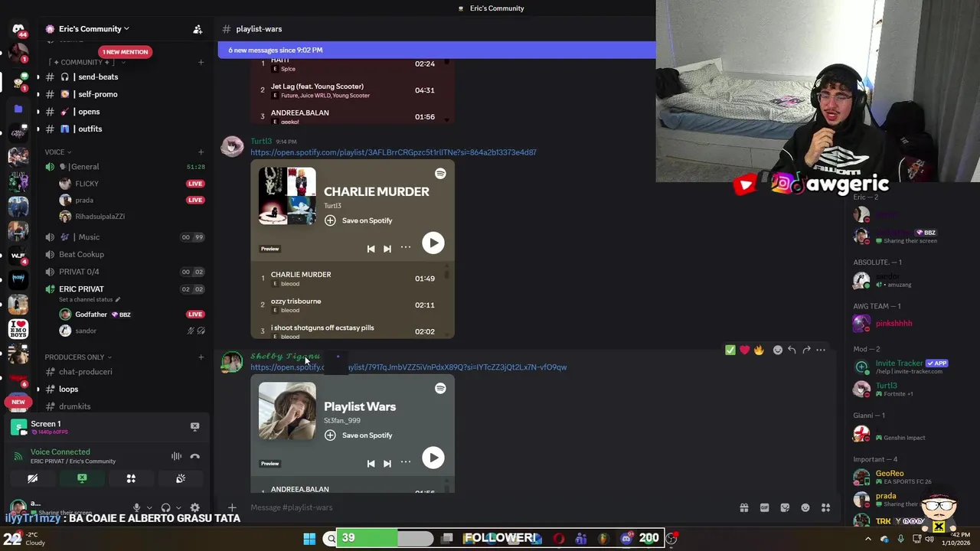Open headphone output options chevron
Image resolution: width=980 pixels, height=551 pixels.
[178, 507]
